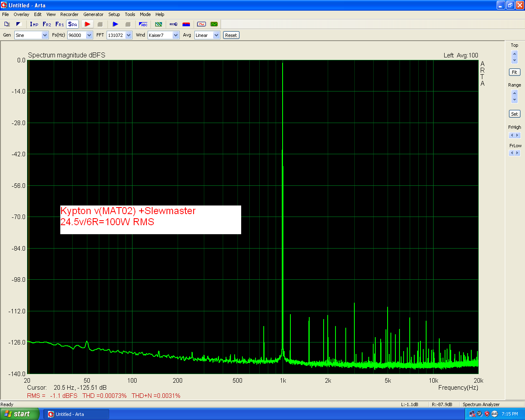Click the blue slider-shaped toolbar icon
Image resolution: width=525 pixels, height=420 pixels.
coord(173,24)
